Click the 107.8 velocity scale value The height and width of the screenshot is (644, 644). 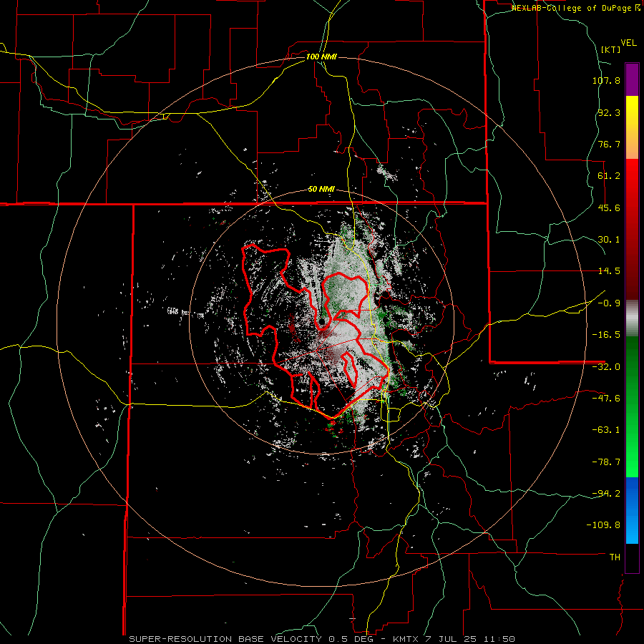606,80
